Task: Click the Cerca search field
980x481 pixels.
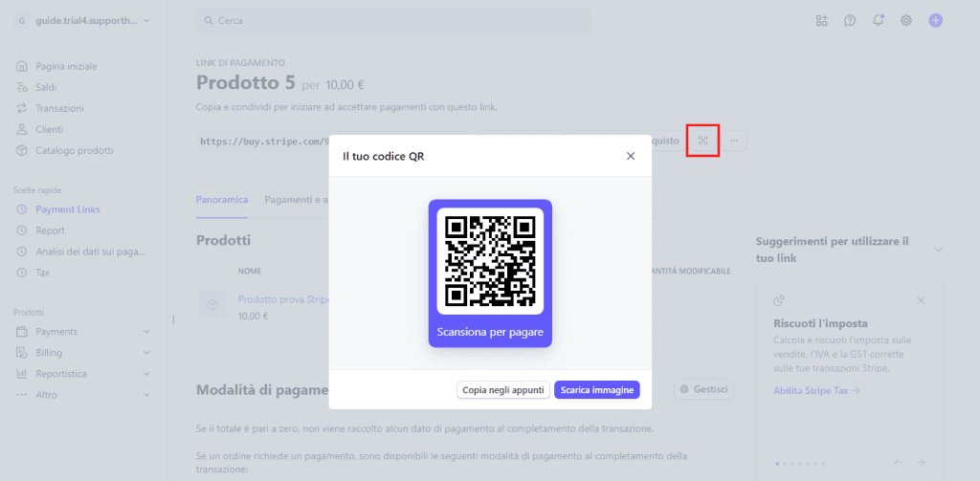Action: [x=393, y=21]
